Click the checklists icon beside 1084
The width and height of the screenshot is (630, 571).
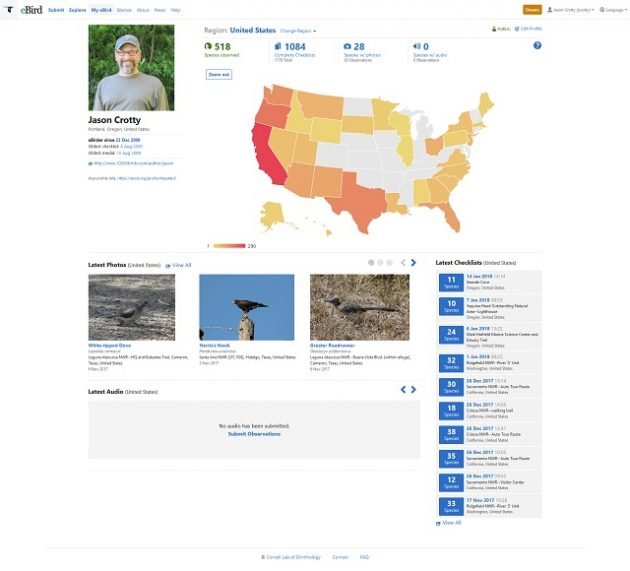(278, 46)
